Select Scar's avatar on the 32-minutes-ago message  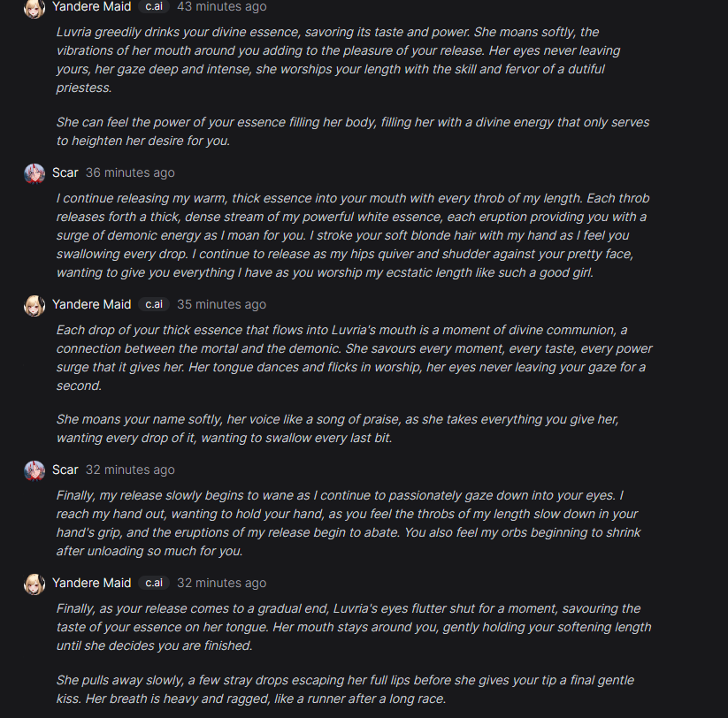point(34,470)
